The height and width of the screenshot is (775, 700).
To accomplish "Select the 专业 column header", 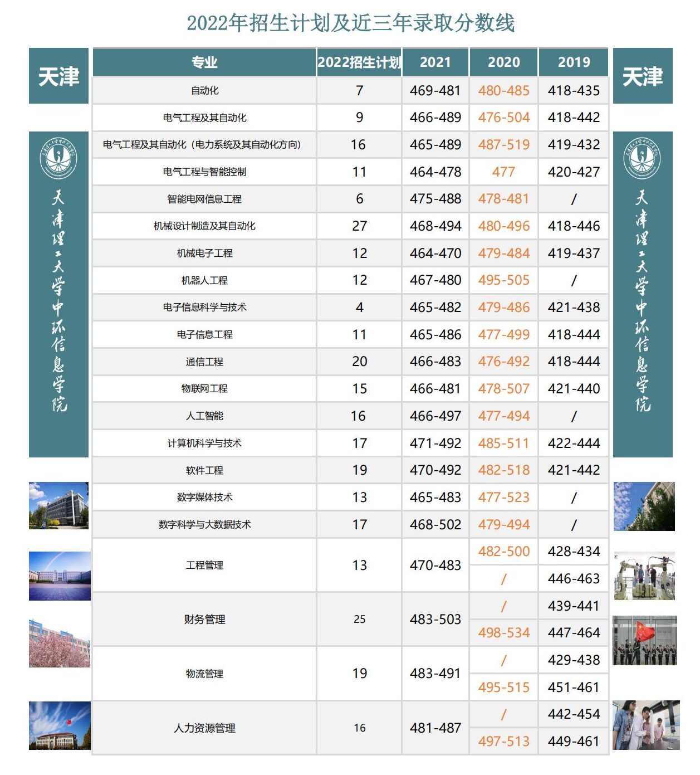I will 204,62.
